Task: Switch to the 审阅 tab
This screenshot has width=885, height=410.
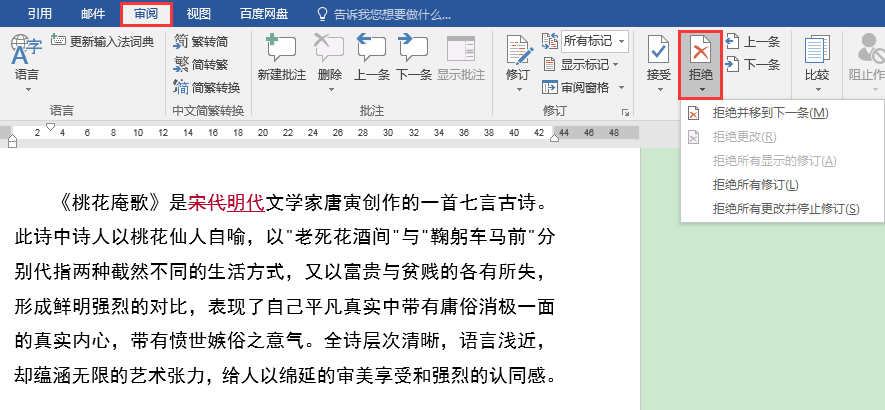Action: coord(146,14)
